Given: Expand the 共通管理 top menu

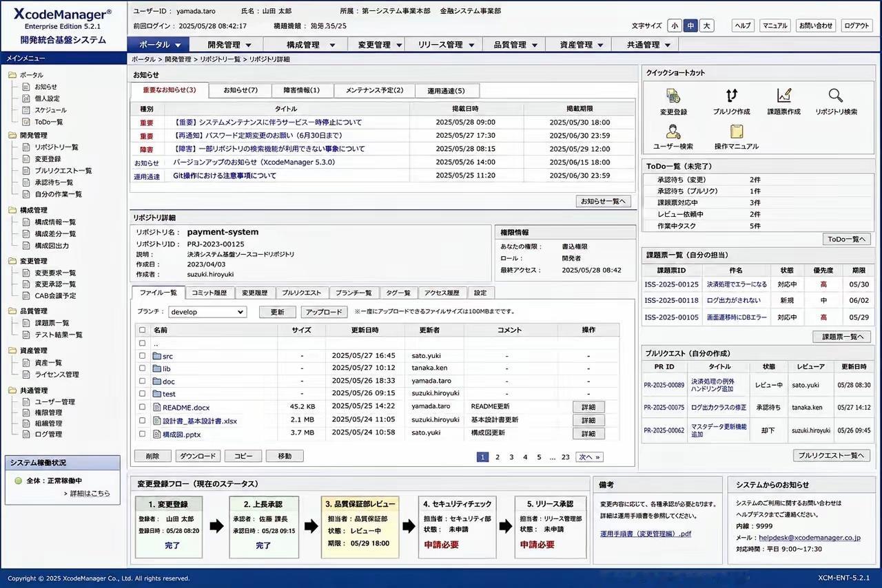Looking at the screenshot, I should [646, 45].
